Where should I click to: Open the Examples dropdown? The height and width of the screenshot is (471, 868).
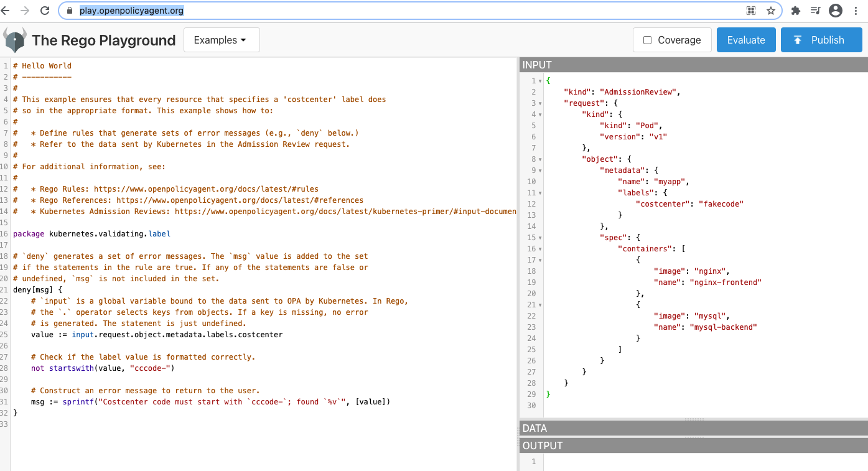(222, 40)
